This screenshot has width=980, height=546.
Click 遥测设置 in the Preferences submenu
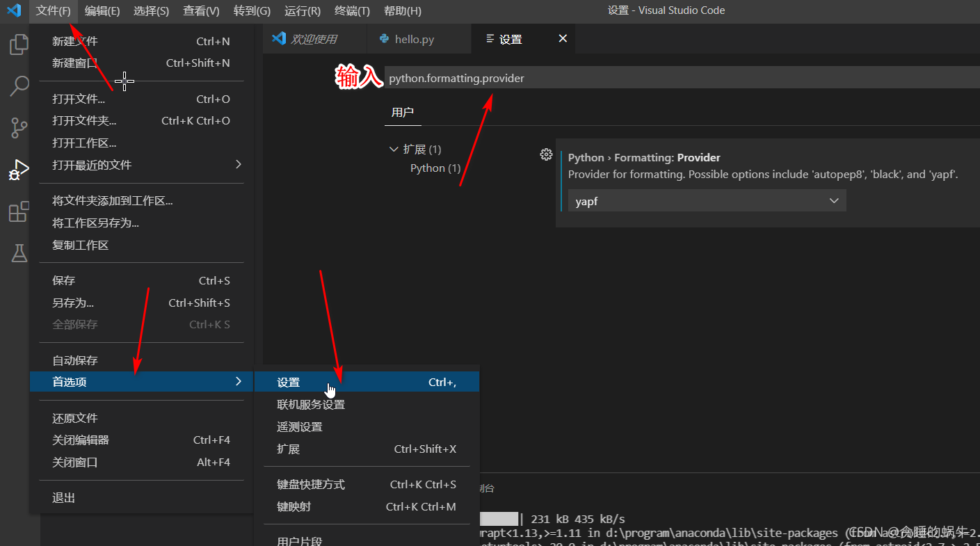point(367,426)
